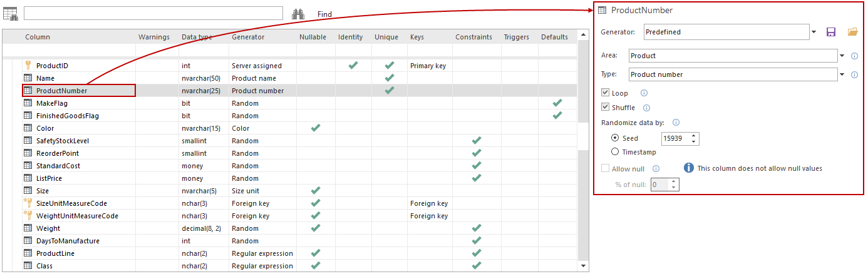The width and height of the screenshot is (868, 274).
Task: Uncheck the Loop checkbox
Action: [x=605, y=93]
